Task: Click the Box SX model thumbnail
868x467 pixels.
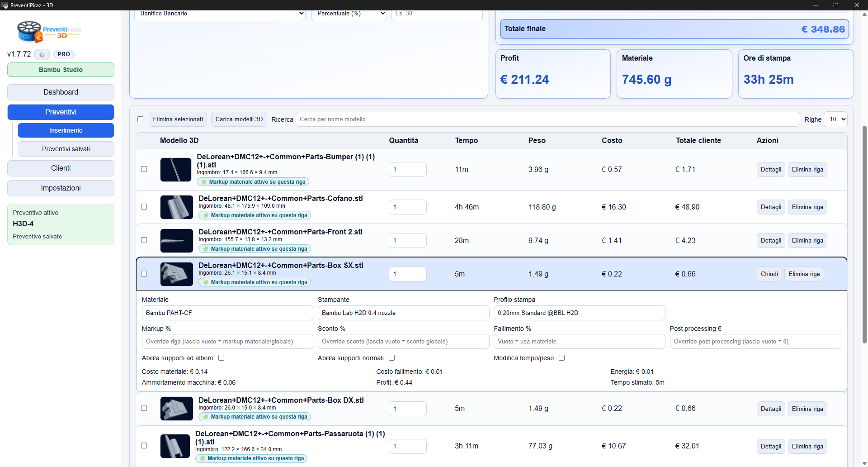Action: click(176, 274)
